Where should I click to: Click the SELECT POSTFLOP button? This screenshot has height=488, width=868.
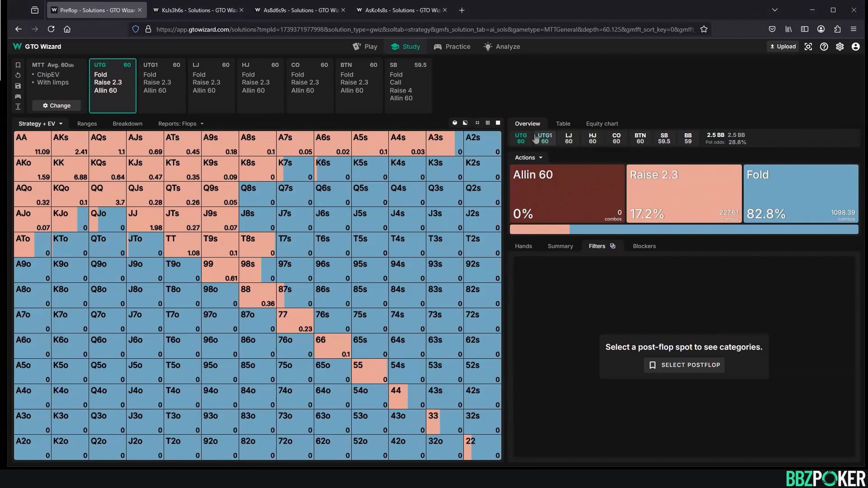pos(684,365)
